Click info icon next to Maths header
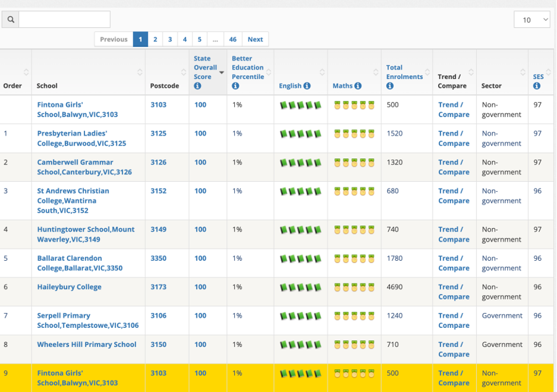Image resolution: width=557 pixels, height=392 pixels. [x=358, y=86]
